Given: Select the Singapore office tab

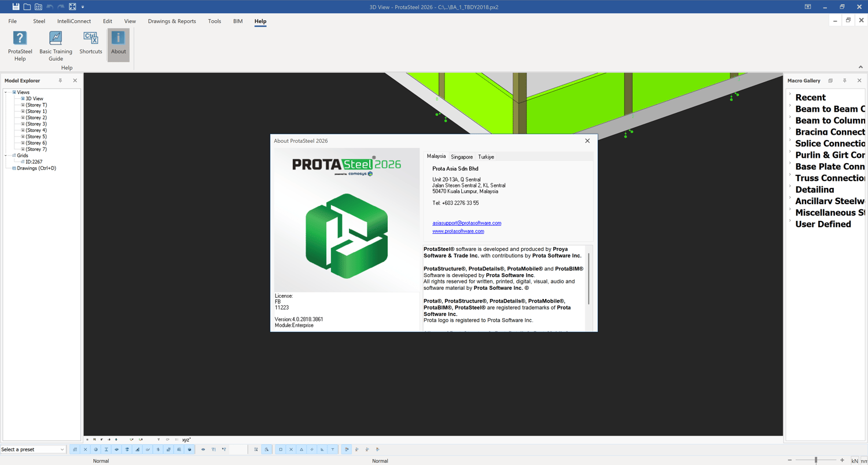Looking at the screenshot, I should click(462, 157).
